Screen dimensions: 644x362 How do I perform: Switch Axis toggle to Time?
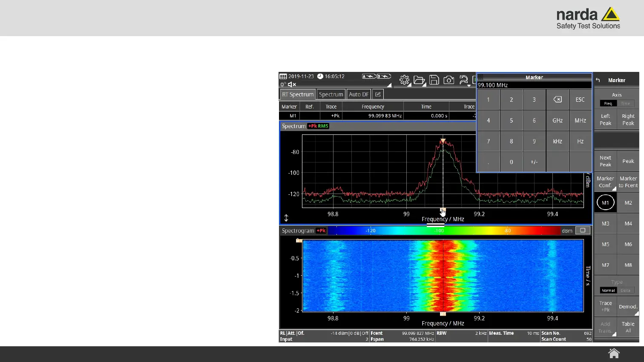(x=625, y=103)
